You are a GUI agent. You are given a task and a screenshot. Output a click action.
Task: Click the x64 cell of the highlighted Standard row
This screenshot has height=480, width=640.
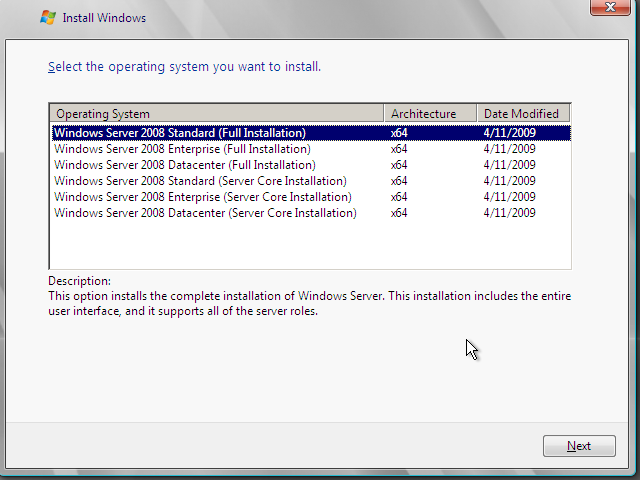click(399, 133)
